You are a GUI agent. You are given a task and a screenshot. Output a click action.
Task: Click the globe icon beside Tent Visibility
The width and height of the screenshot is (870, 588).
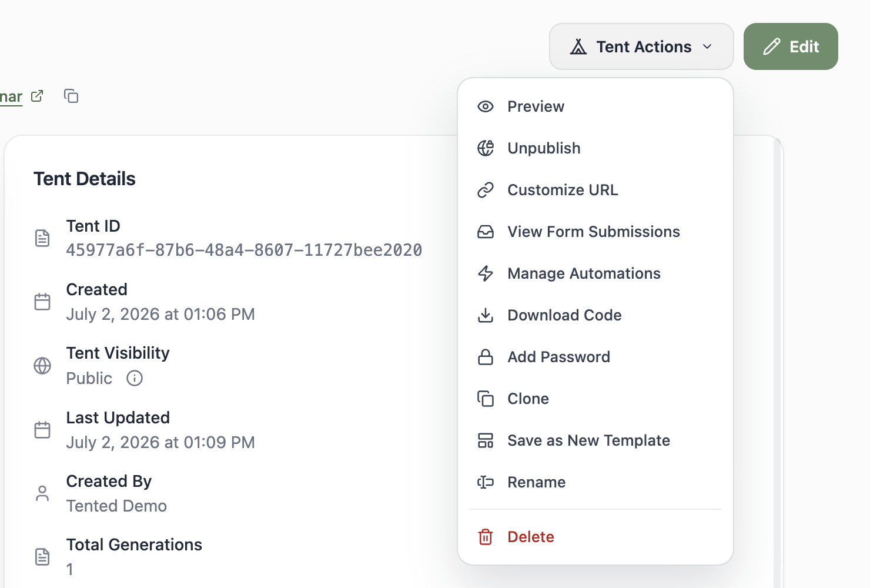[42, 366]
